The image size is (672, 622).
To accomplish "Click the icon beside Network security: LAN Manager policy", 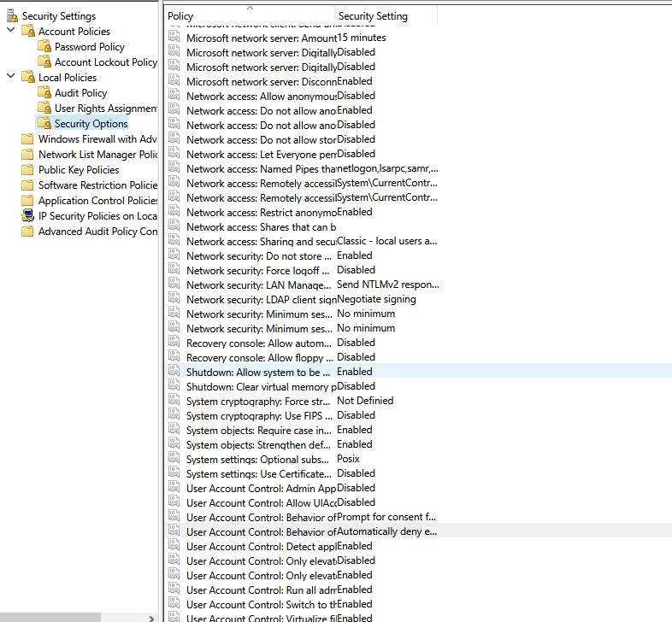I will [x=174, y=285].
